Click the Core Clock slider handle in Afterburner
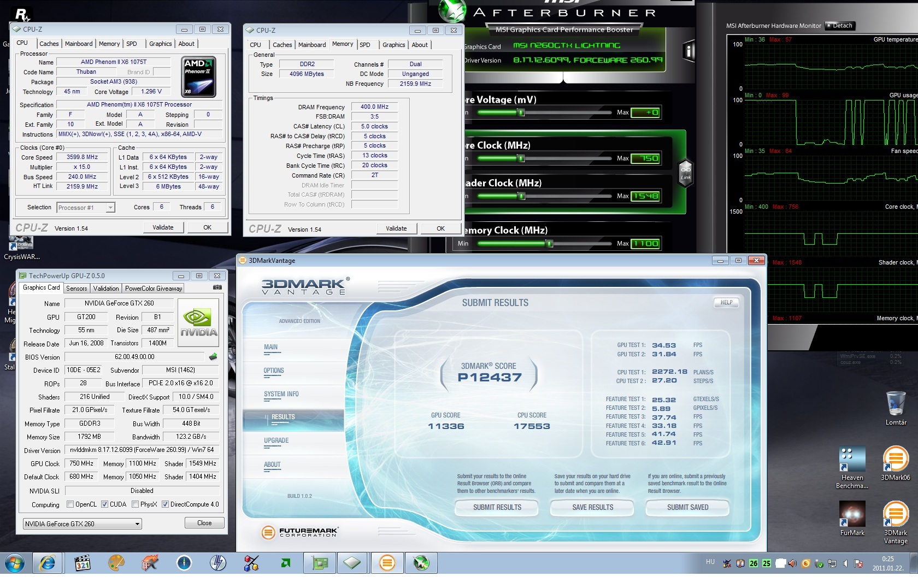918x588 pixels. coord(521,158)
